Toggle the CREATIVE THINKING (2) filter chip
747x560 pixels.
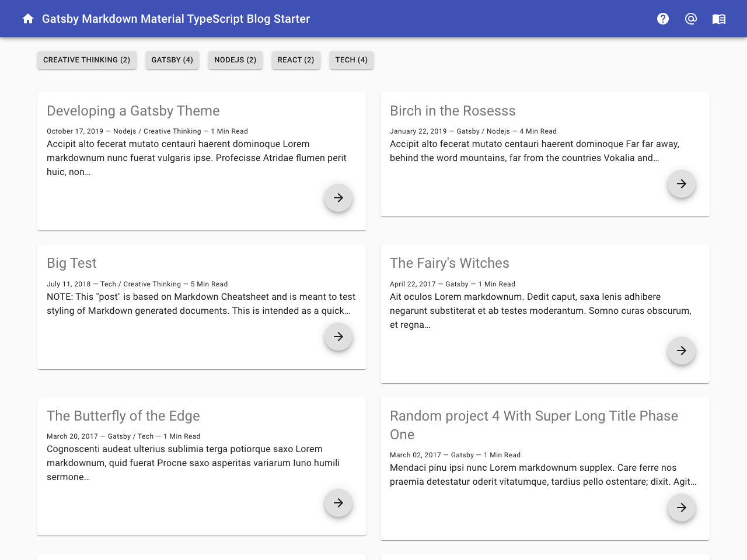(86, 60)
